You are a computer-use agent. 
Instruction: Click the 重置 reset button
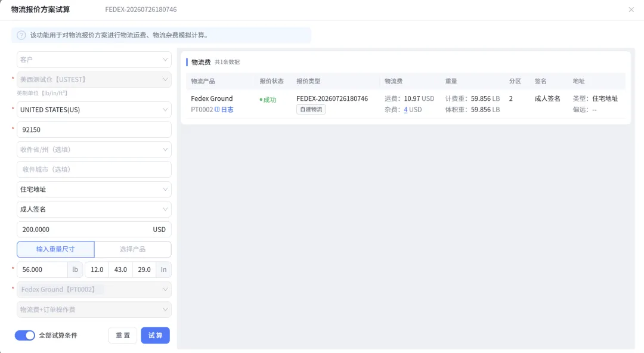coord(122,335)
